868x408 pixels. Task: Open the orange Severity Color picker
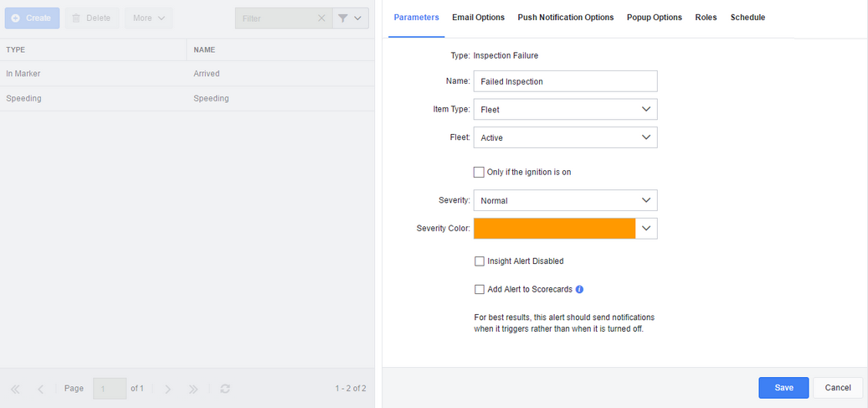pos(566,229)
